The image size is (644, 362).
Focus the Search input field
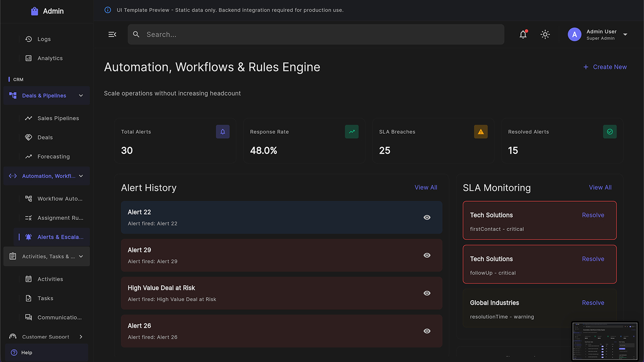coord(316,34)
